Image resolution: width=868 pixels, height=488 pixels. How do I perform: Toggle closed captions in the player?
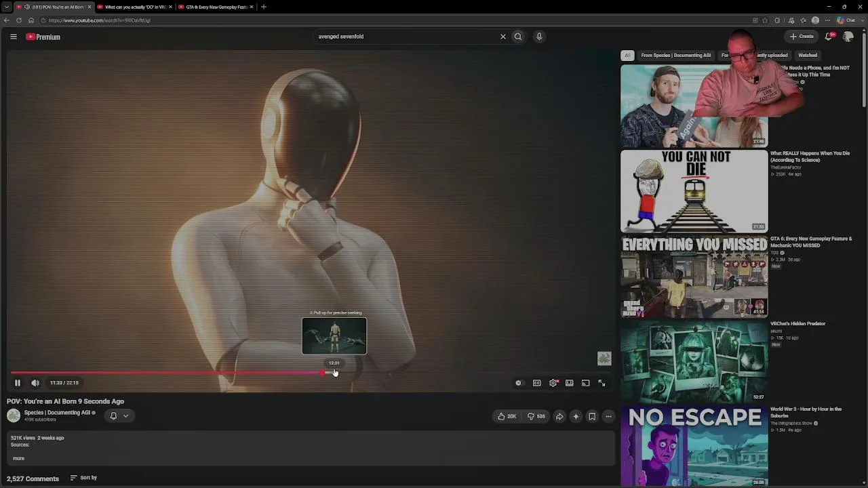click(536, 383)
